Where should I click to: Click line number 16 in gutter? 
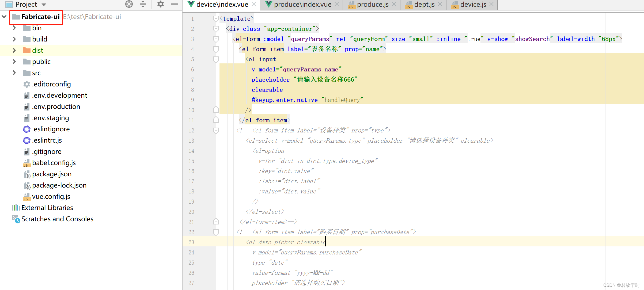coord(191,171)
